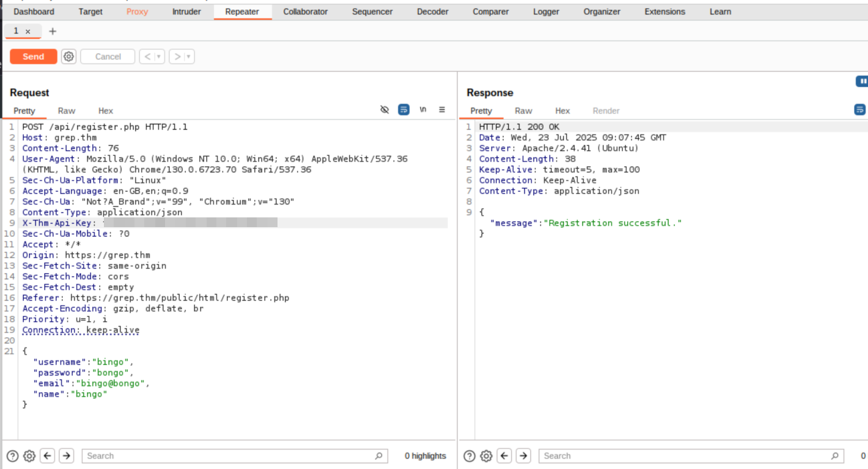Select Request Pretty view tab
The height and width of the screenshot is (469, 868).
pyautogui.click(x=24, y=111)
